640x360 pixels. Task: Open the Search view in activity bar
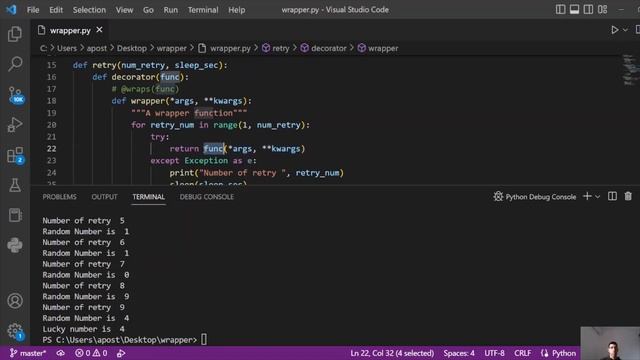(x=15, y=64)
